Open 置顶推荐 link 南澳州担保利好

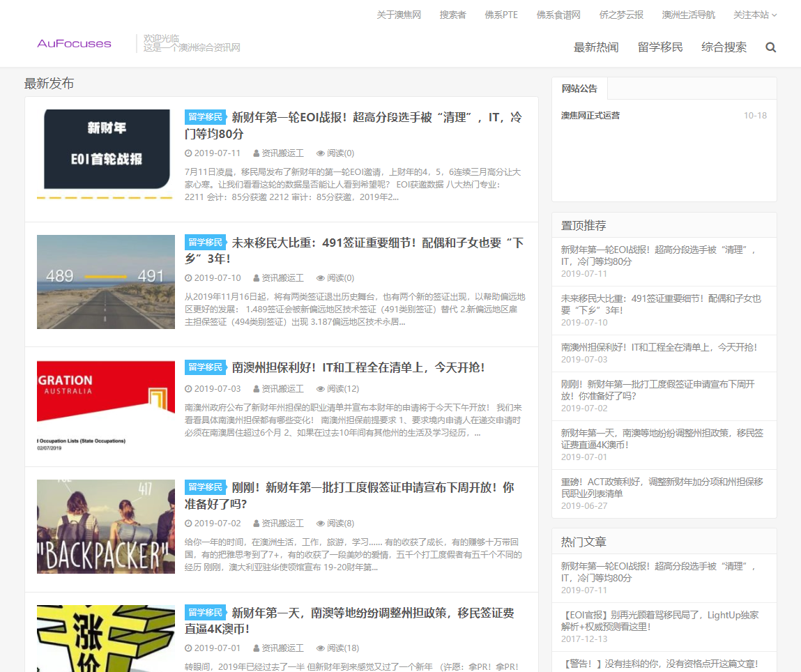659,347
